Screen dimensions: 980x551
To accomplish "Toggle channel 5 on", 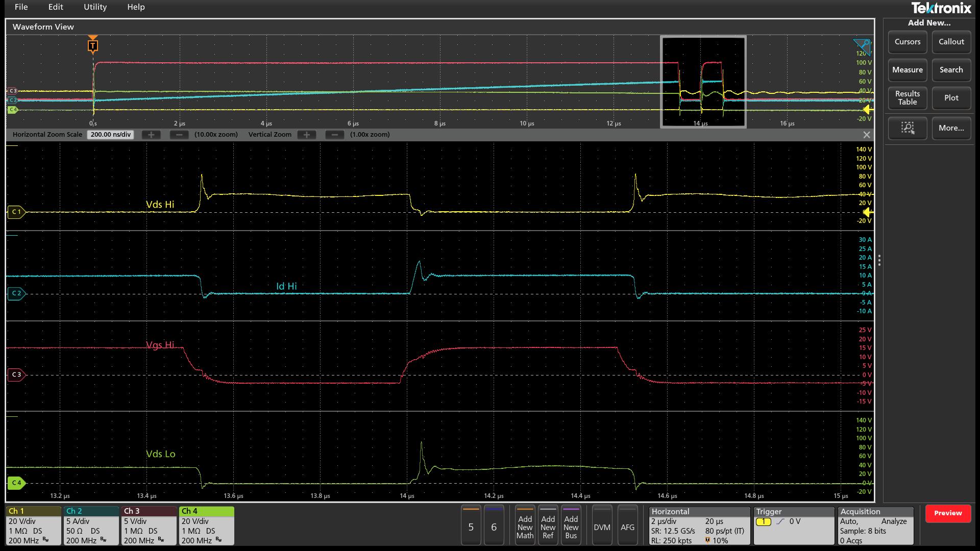I will (471, 525).
